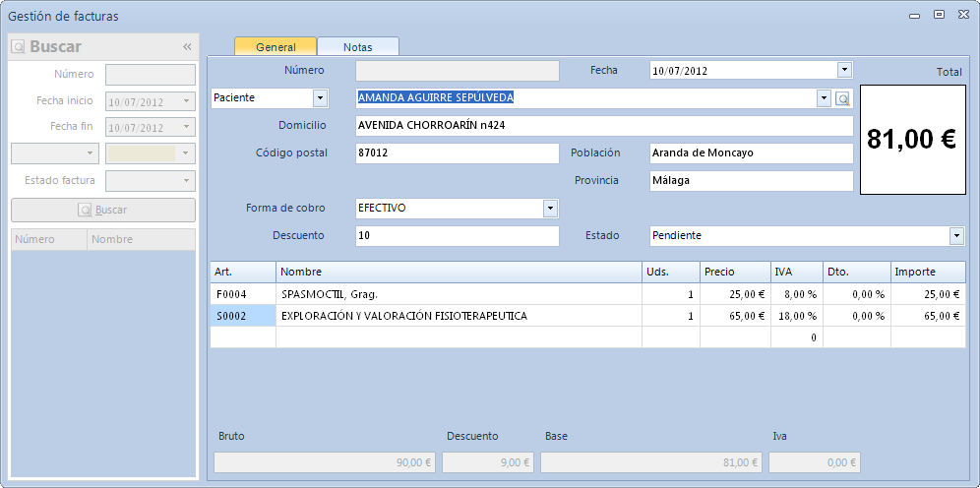Open the Paciente type dropdown
The width and height of the screenshot is (980, 488).
(x=320, y=98)
